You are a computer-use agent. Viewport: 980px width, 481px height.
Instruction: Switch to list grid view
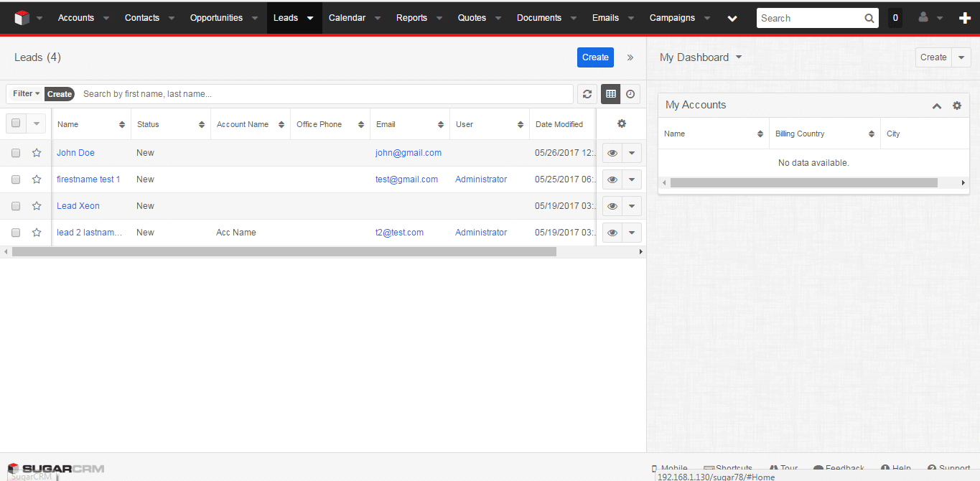[611, 94]
